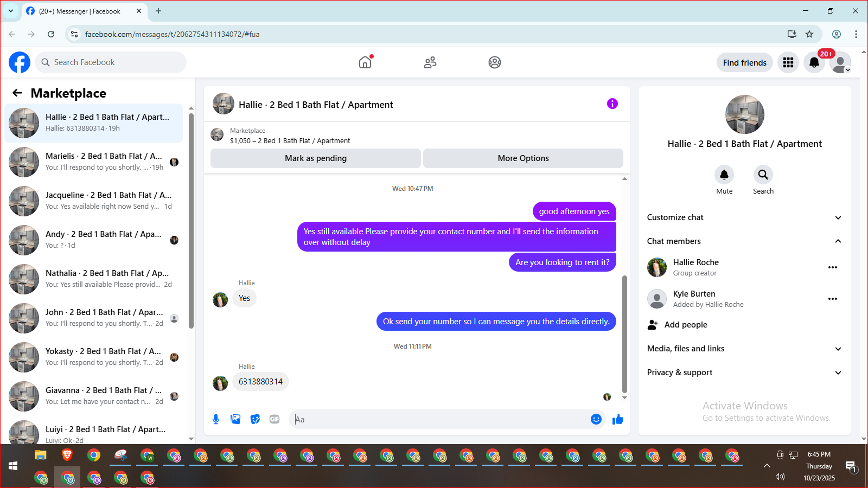Open conversation information with the purple info icon
The image size is (868, 488).
(612, 104)
